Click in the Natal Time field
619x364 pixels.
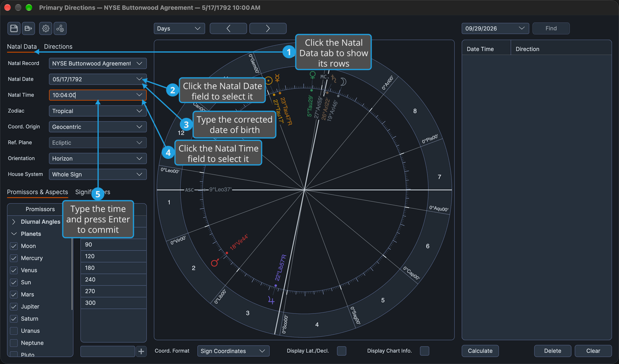[x=98, y=95]
